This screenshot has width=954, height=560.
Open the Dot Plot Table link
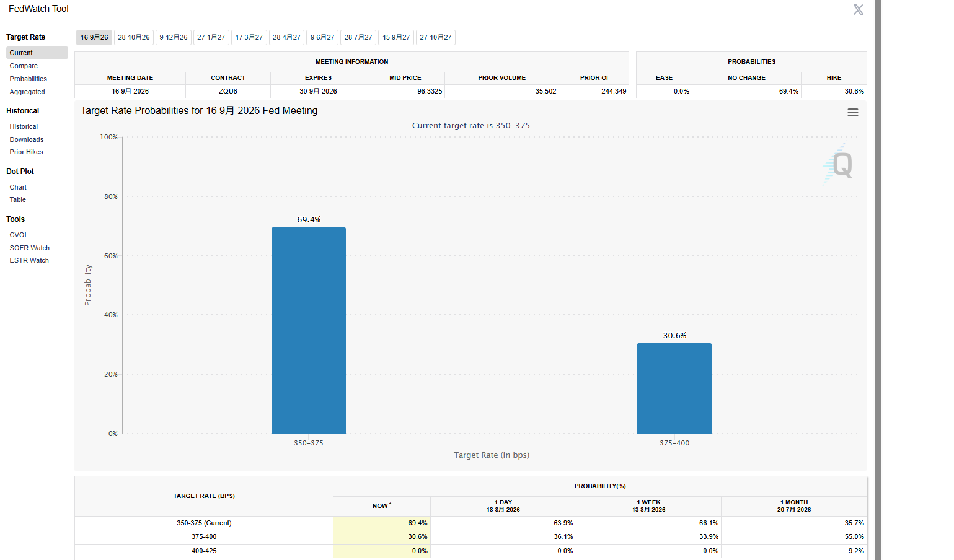(18, 199)
